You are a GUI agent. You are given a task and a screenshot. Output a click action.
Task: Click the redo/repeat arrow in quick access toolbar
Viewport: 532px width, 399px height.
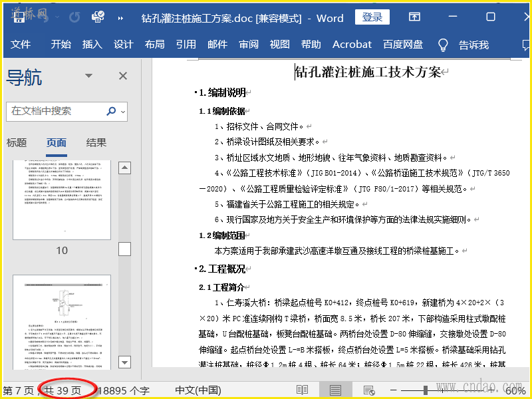click(x=74, y=17)
